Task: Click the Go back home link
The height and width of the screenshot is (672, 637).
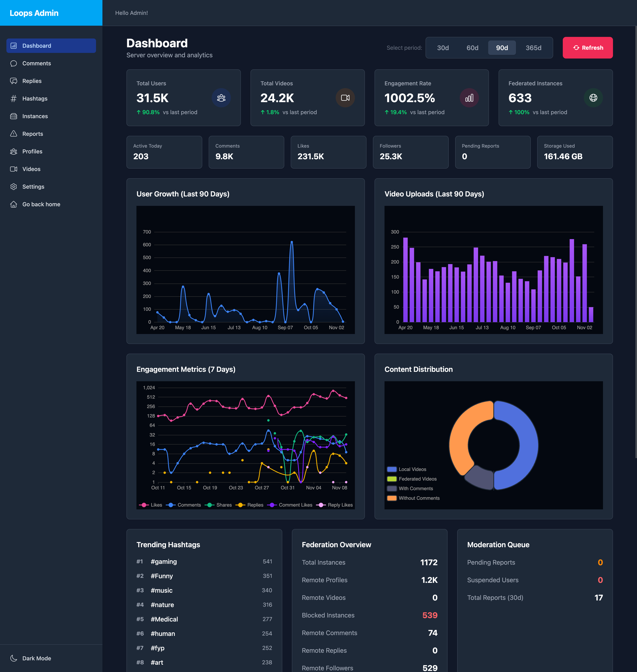Action: [41, 204]
